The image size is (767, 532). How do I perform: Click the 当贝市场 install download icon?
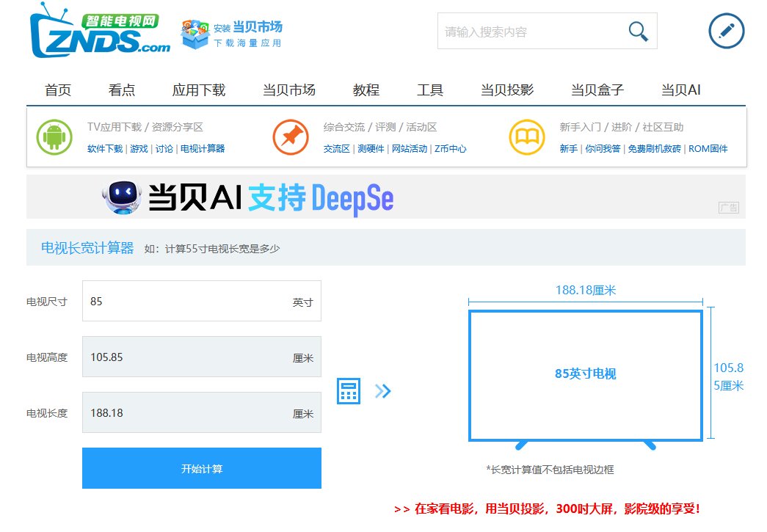coord(192,32)
